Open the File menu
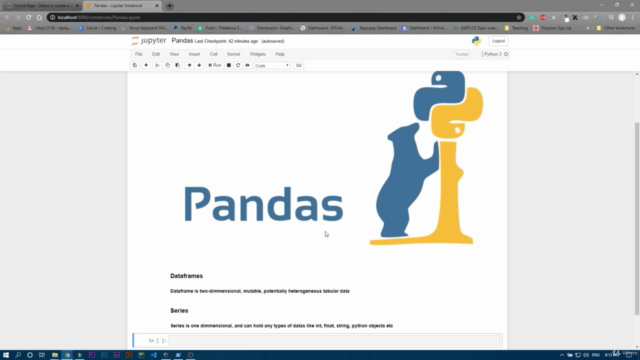This screenshot has height=360, width=640. pos(139,54)
